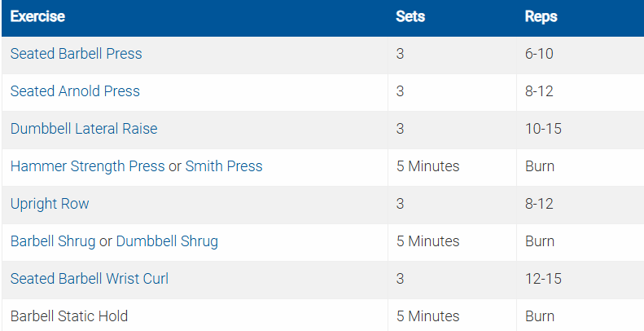Image resolution: width=644 pixels, height=331 pixels.
Task: Click the sets value for Upright Row
Action: tap(401, 204)
